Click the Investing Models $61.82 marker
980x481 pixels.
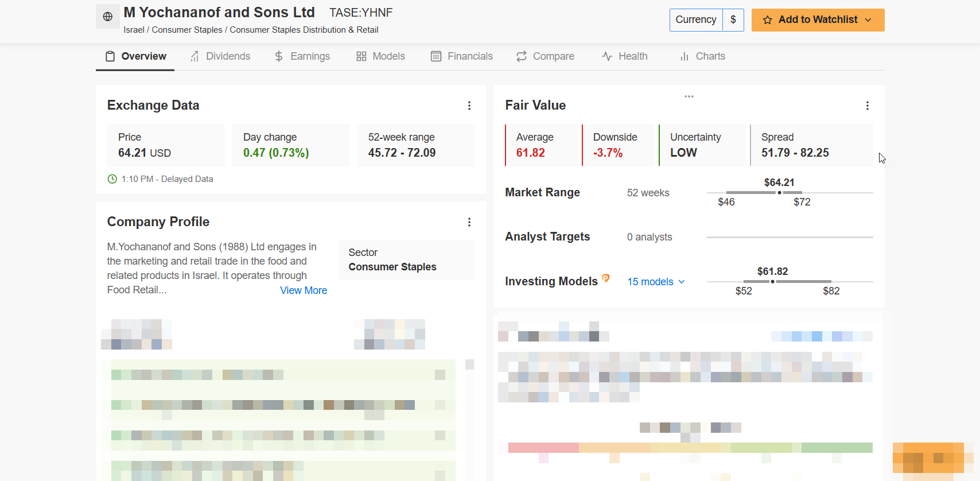[x=773, y=282]
